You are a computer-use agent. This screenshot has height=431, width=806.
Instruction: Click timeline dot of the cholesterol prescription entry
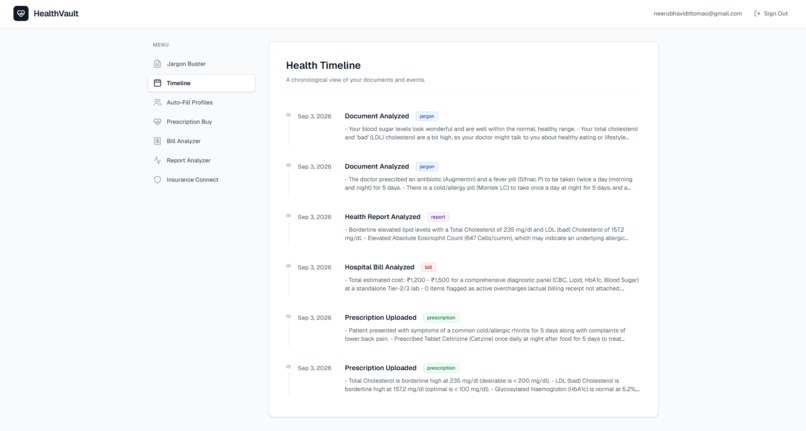point(288,367)
